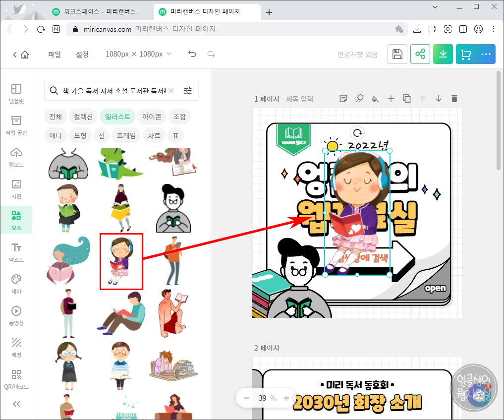This screenshot has height=420, width=504.
Task: Activate the 차트 filter option
Action: coord(154,135)
